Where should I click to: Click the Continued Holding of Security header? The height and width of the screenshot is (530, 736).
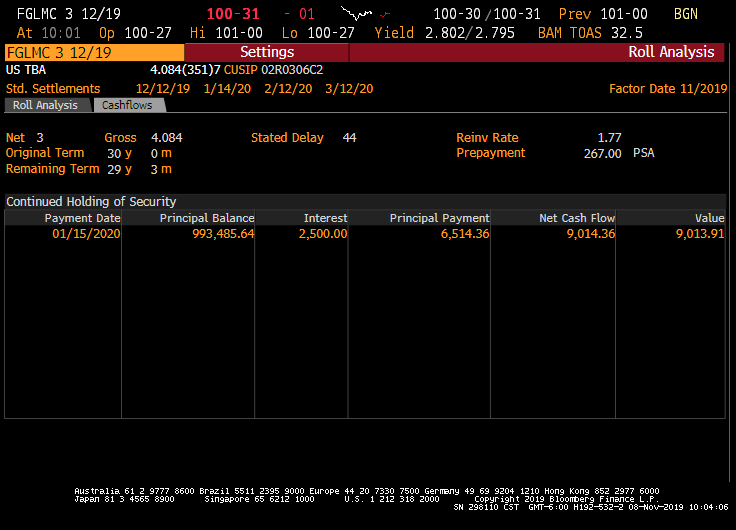91,201
